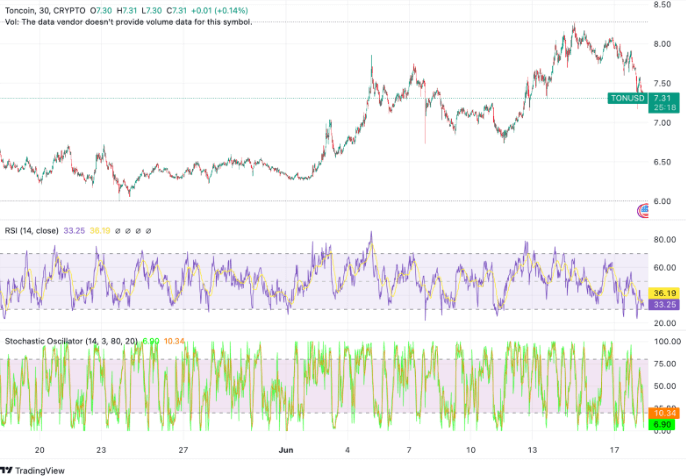Click the 17 date on time axis
This screenshot has height=476, width=686.
[x=614, y=450]
